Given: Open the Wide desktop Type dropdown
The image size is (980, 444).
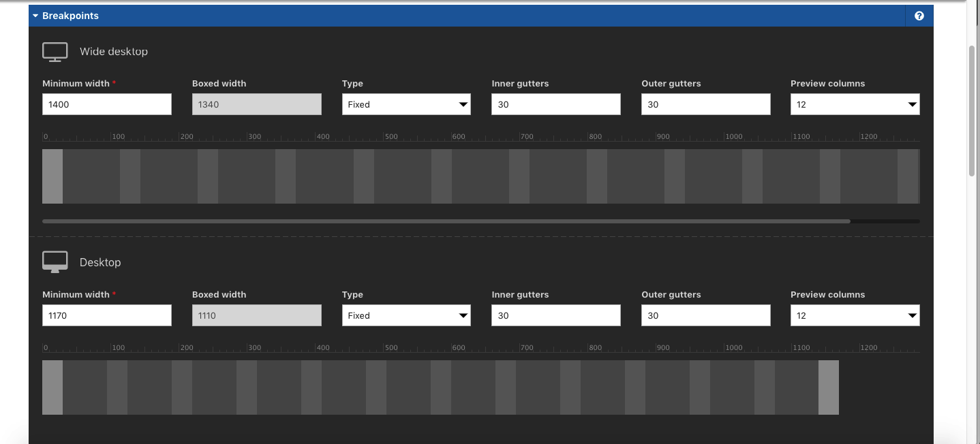Looking at the screenshot, I should [x=406, y=104].
